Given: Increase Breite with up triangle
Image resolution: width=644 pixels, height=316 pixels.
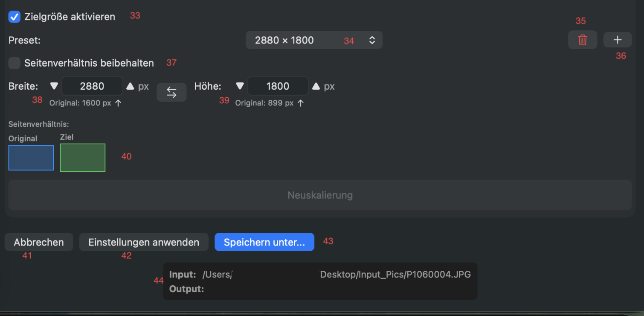Looking at the screenshot, I should point(130,86).
